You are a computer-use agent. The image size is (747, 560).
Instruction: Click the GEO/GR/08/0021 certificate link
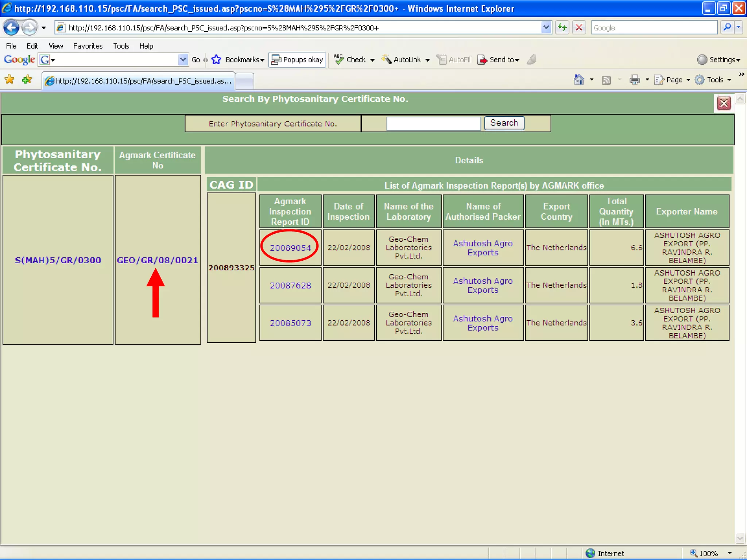(157, 260)
